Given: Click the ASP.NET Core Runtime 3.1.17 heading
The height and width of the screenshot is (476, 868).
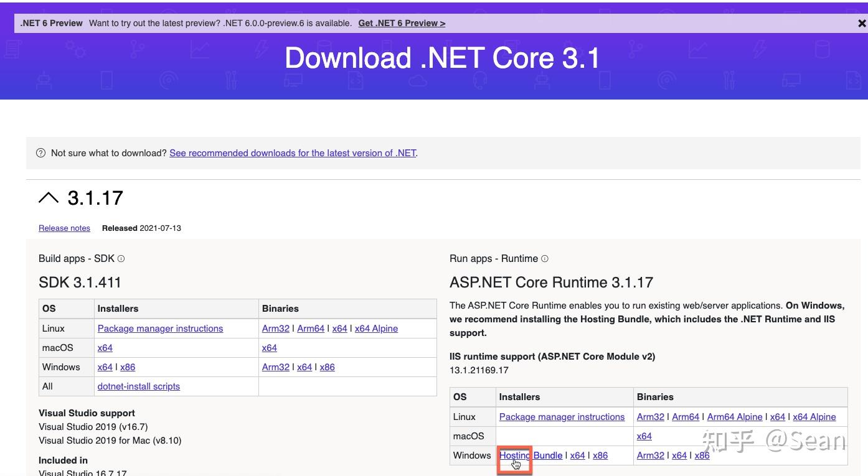Looking at the screenshot, I should click(x=551, y=282).
